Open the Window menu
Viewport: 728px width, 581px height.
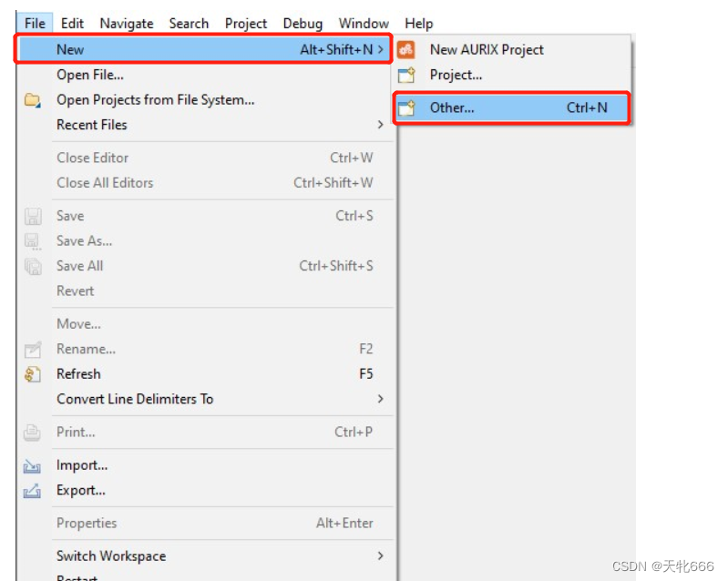364,23
